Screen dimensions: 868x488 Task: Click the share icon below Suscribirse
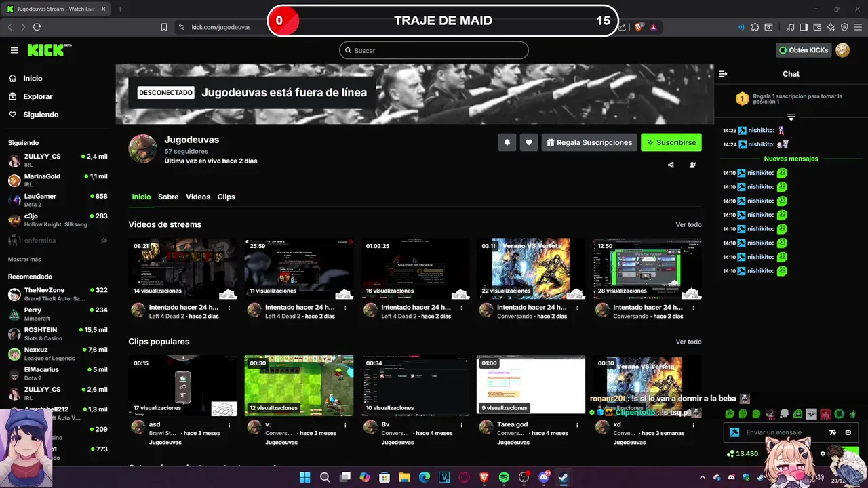pyautogui.click(x=671, y=165)
